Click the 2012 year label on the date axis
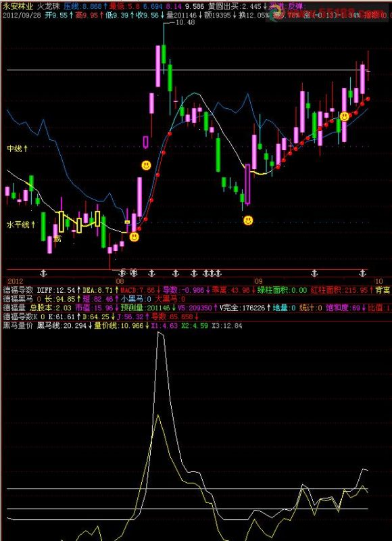 pos(14,281)
